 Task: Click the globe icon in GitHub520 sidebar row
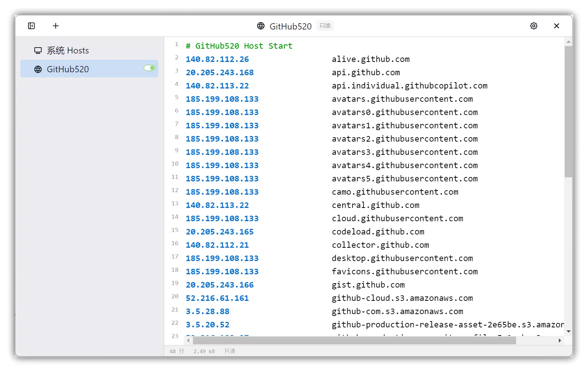click(38, 69)
